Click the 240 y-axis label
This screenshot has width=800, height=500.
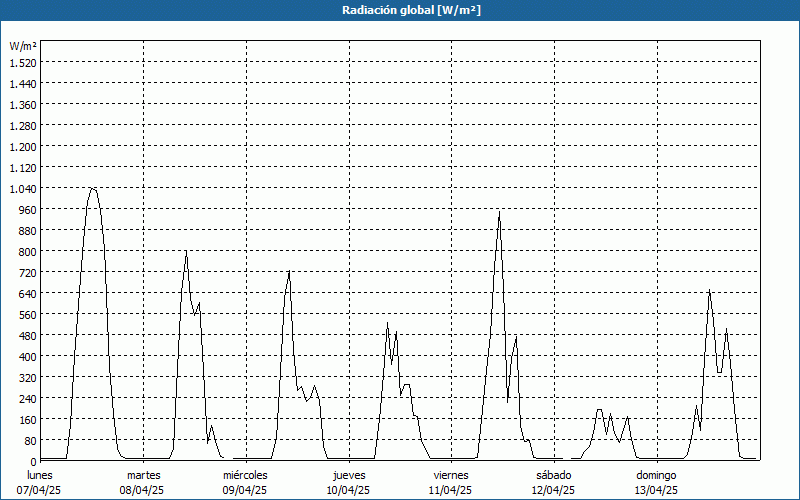pyautogui.click(x=28, y=398)
